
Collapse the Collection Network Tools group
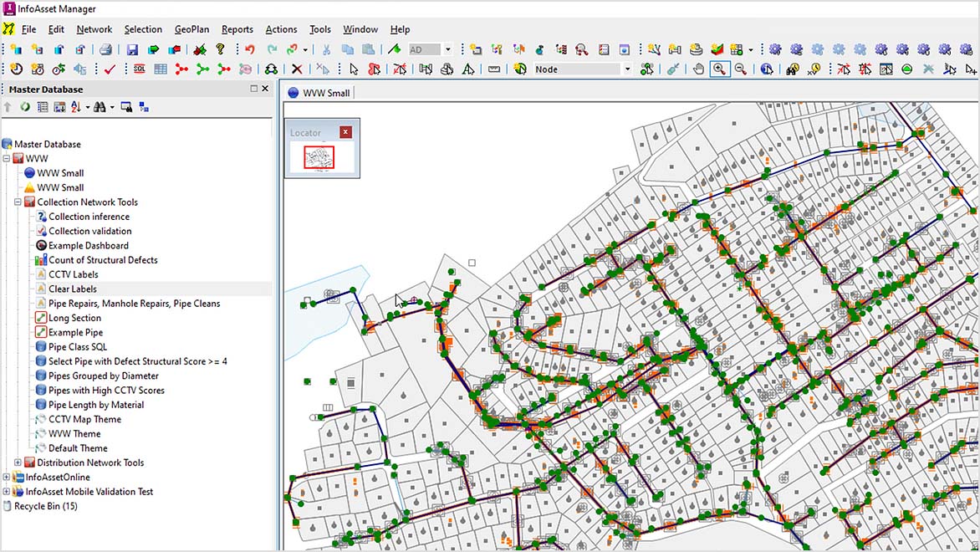click(x=18, y=202)
